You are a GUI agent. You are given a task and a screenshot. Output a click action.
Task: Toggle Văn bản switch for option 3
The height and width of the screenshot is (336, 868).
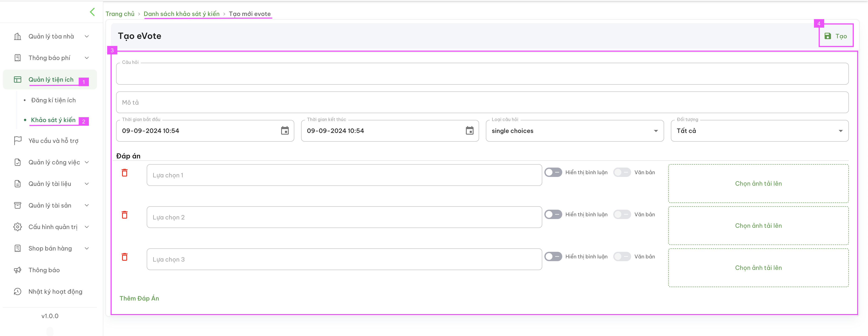(x=622, y=256)
